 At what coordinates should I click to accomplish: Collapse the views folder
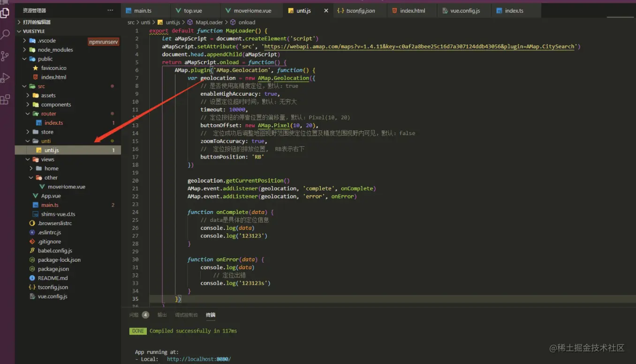[47, 159]
